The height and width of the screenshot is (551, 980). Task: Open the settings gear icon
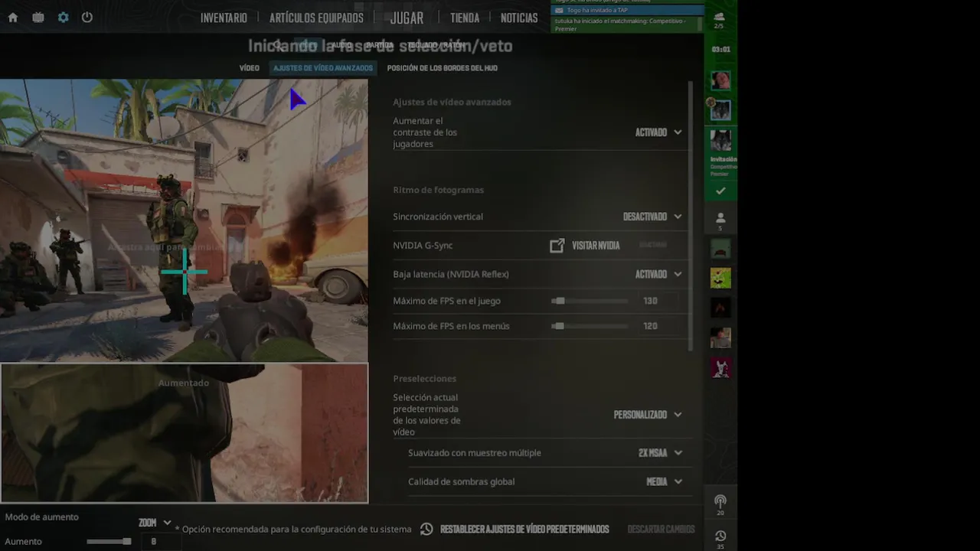[64, 18]
